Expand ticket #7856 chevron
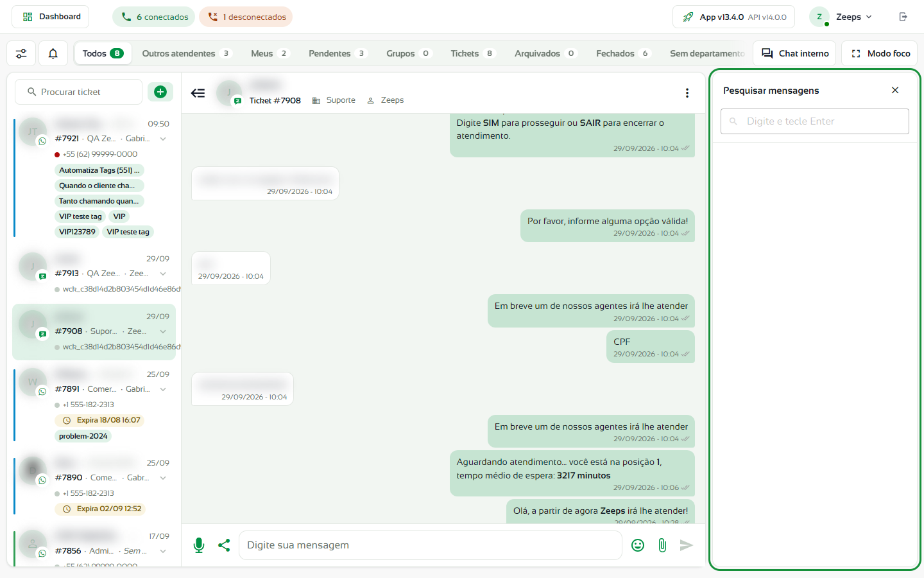The width and height of the screenshot is (924, 578). tap(163, 551)
